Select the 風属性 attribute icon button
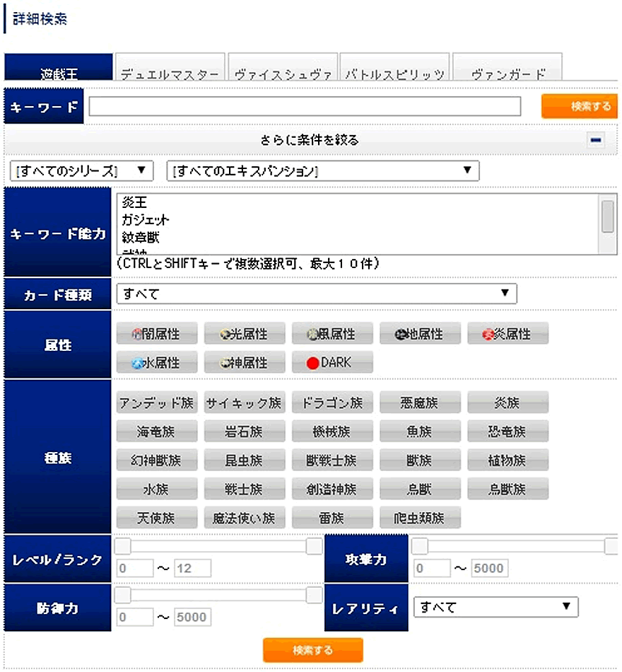The width and height of the screenshot is (622, 672). coord(332,334)
